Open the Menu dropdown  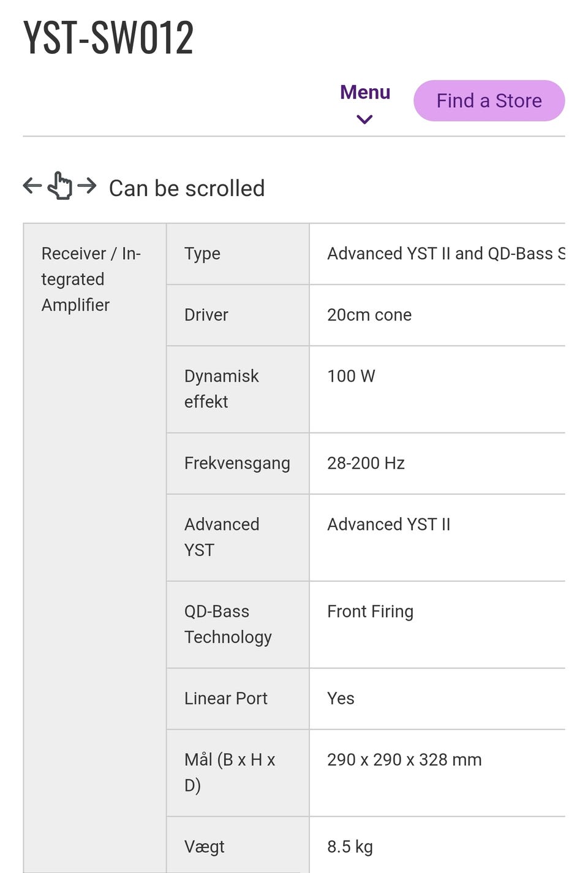point(365,93)
